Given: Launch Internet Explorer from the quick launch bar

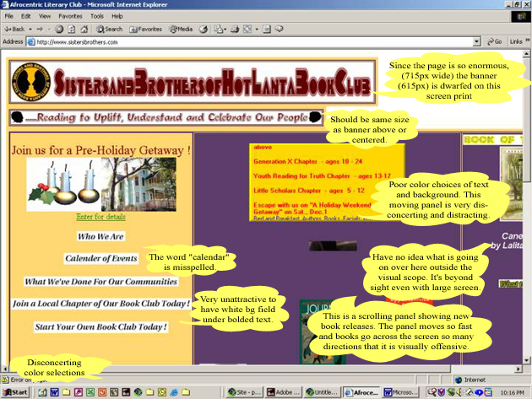Looking at the screenshot, I should click(x=174, y=392).
